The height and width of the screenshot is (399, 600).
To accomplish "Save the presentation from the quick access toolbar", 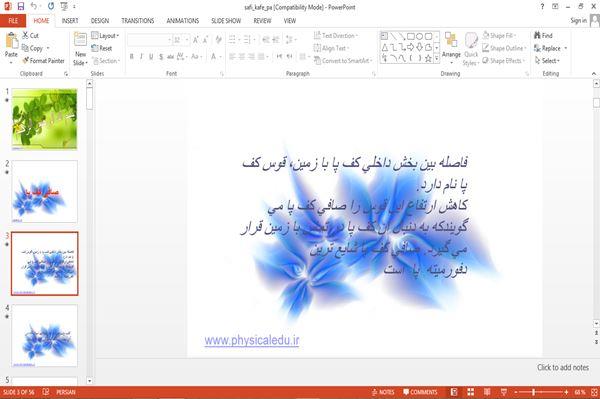I will coord(21,6).
